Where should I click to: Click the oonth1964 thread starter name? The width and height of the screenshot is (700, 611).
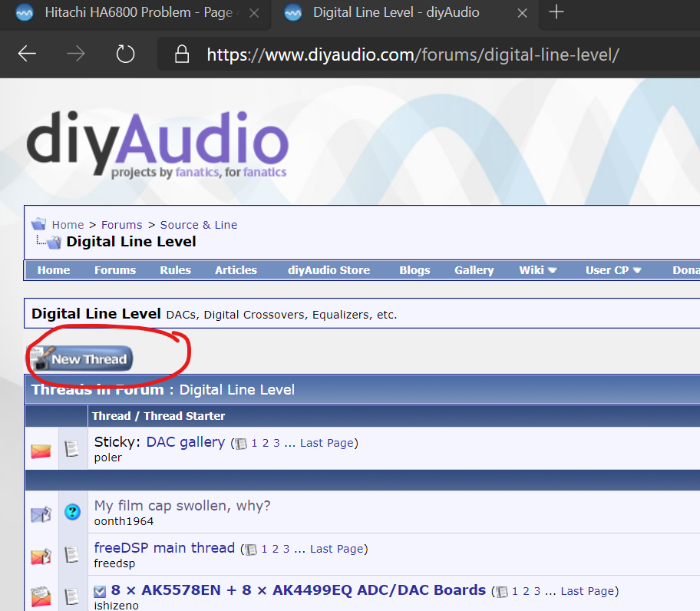124,521
